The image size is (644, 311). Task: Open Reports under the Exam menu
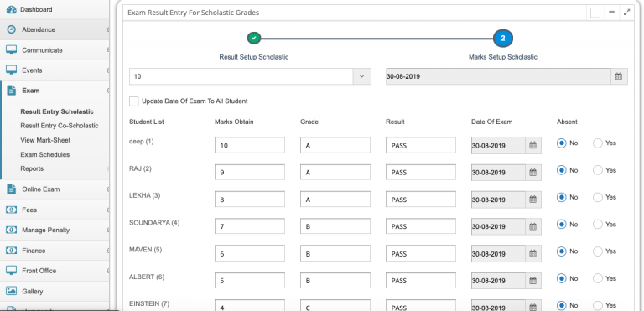tap(32, 168)
